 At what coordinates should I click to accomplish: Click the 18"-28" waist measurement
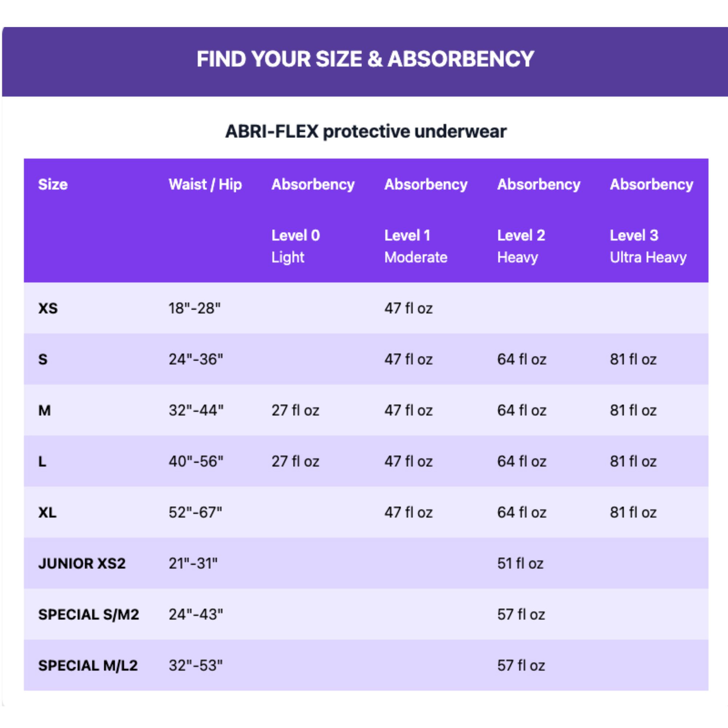coord(194,308)
